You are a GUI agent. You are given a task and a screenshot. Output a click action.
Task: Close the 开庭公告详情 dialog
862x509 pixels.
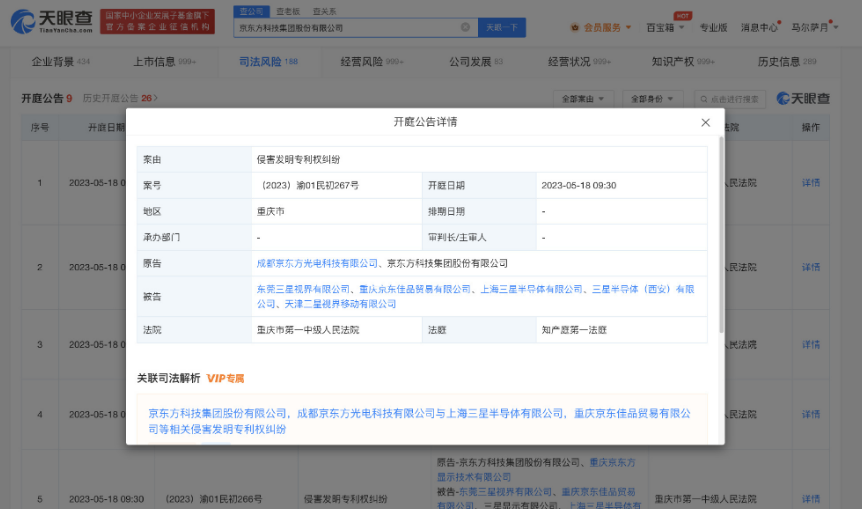705,122
